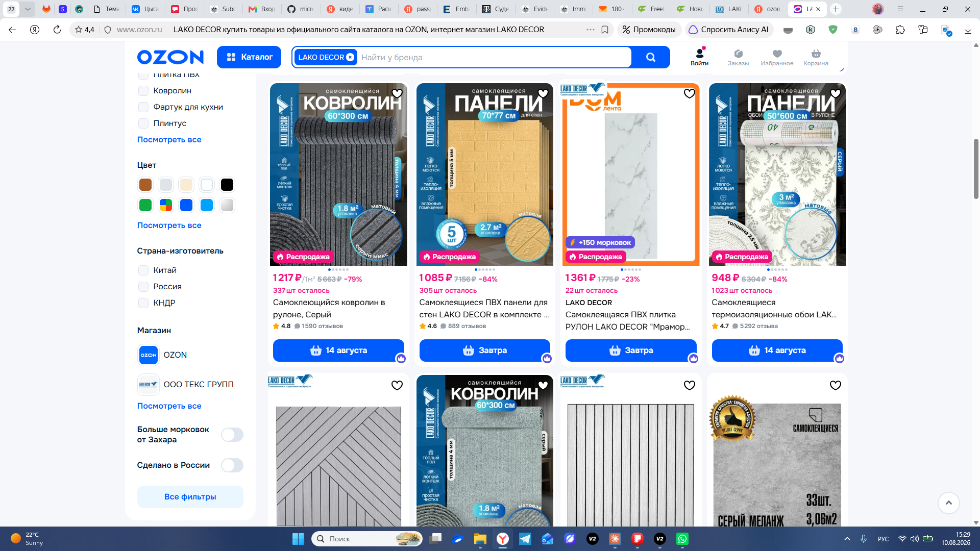
Task: Jump to page top with the up-arrow button
Action: click(x=948, y=503)
